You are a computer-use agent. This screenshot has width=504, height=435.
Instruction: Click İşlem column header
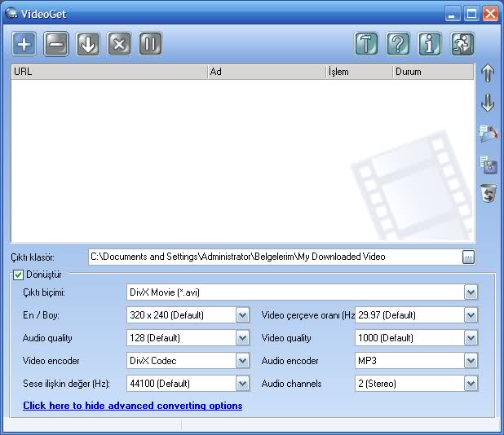coord(360,72)
